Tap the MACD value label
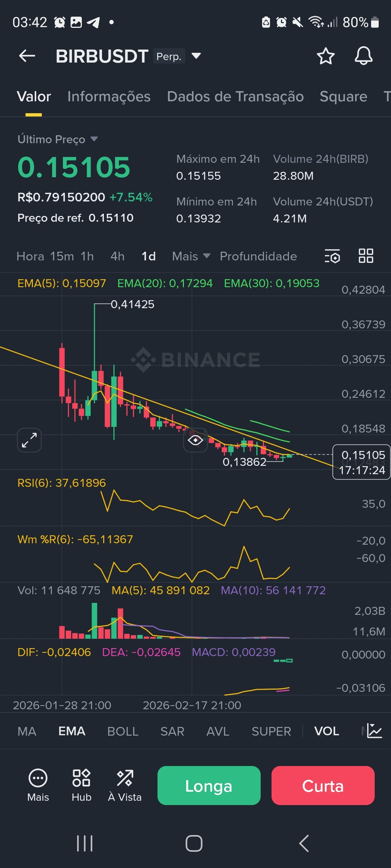 click(234, 652)
